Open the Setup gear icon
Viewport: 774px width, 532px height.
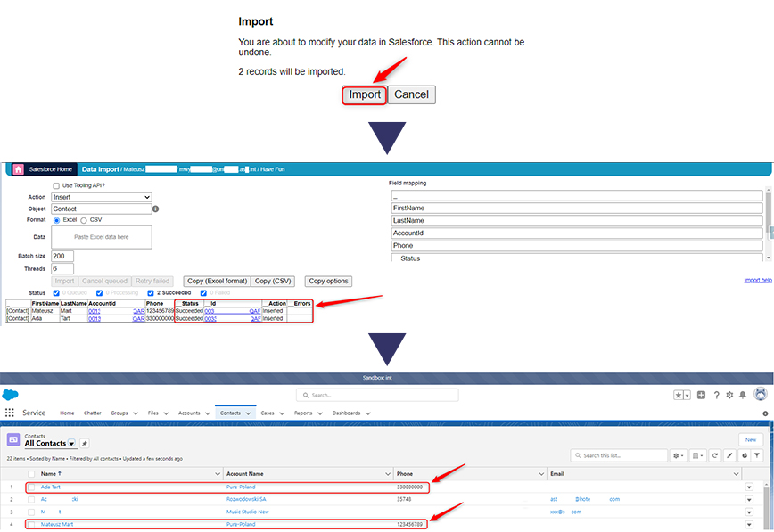pos(729,395)
